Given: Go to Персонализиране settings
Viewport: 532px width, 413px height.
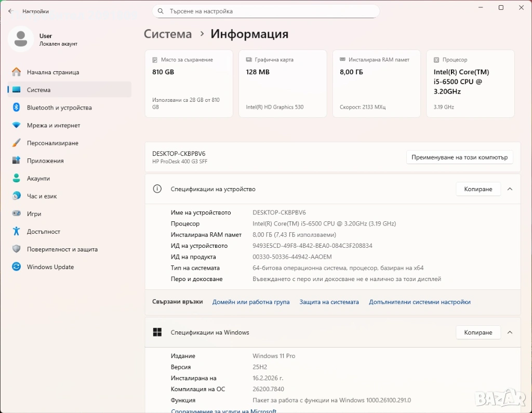Looking at the screenshot, I should pos(52,143).
